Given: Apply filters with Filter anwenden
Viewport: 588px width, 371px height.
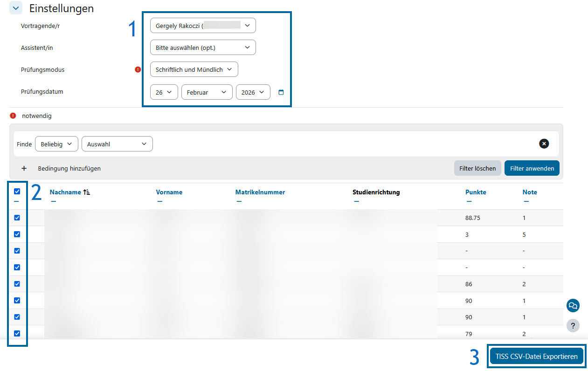Looking at the screenshot, I should pos(532,168).
